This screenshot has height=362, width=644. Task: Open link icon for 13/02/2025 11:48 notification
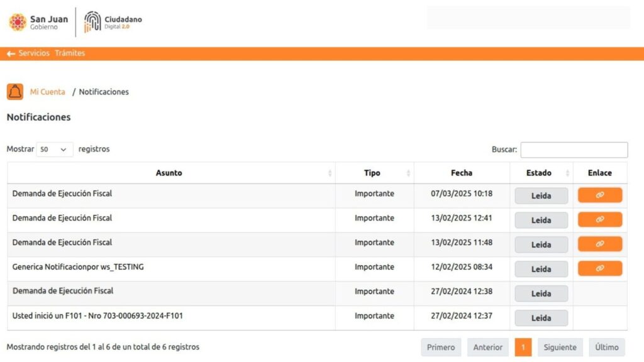point(599,244)
